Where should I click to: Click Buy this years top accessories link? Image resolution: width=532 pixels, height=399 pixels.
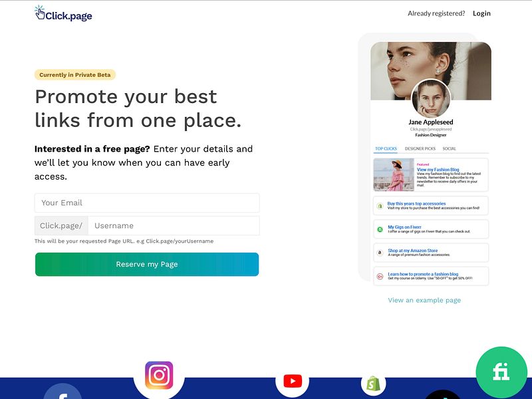[x=416, y=203]
